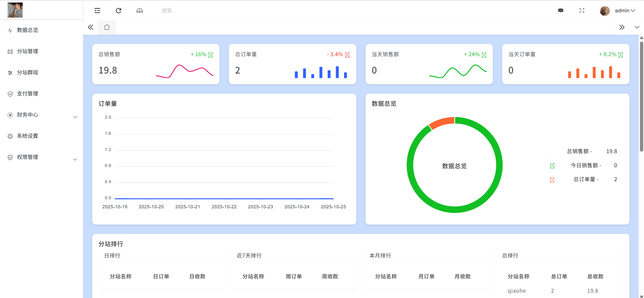Open documentation via the book icon

[x=139, y=11]
